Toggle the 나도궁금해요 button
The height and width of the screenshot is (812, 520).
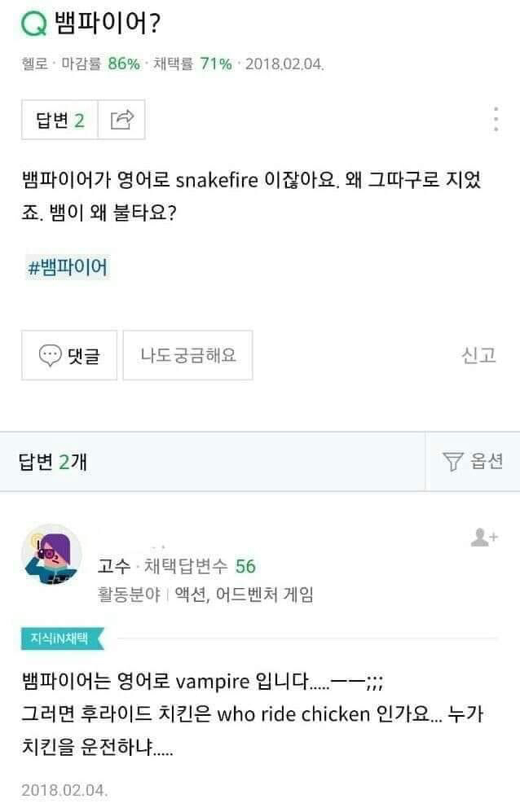(x=187, y=355)
